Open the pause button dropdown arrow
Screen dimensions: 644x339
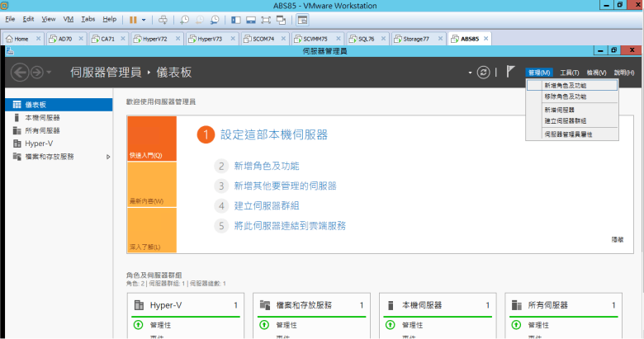(144, 19)
